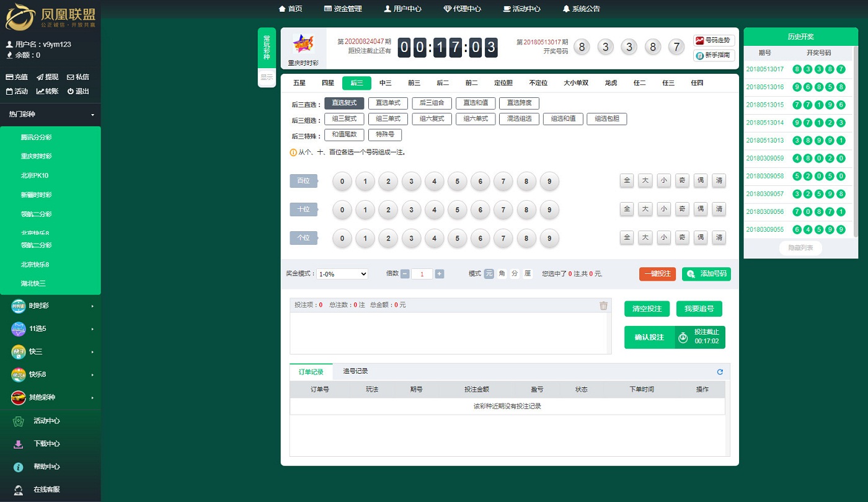Switch to the 大小单双 play tab
Screen dimensions: 868x502
pyautogui.click(x=575, y=83)
